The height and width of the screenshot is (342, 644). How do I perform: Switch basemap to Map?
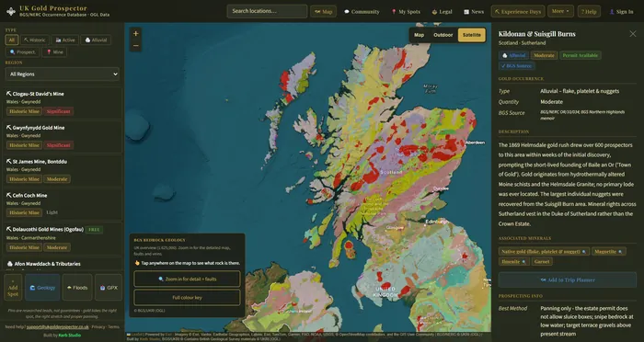click(419, 35)
